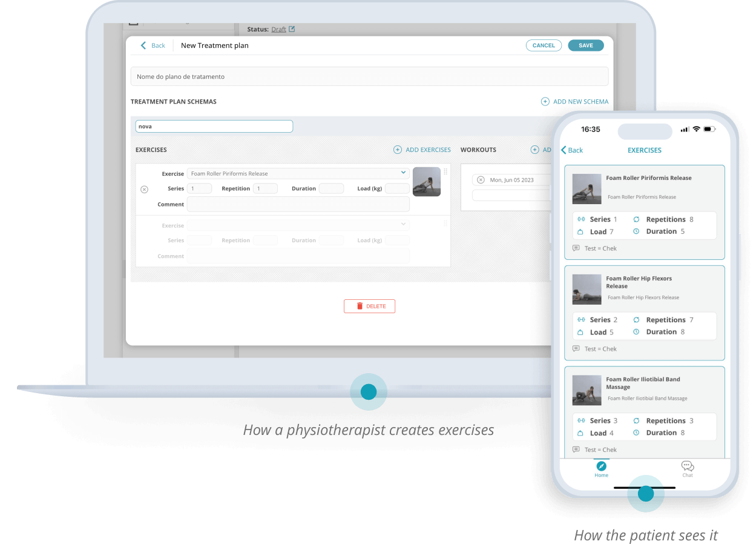Click the Draft status link
756x544 pixels.
278,29
